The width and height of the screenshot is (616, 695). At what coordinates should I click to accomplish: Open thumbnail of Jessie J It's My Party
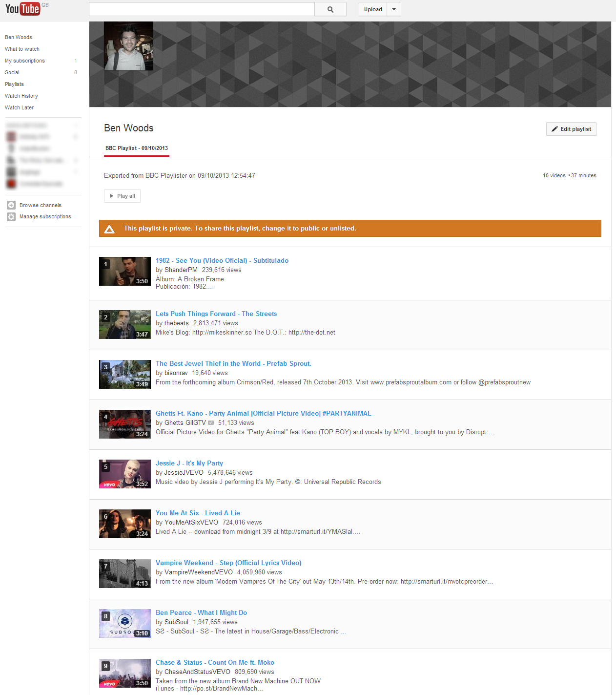[125, 474]
